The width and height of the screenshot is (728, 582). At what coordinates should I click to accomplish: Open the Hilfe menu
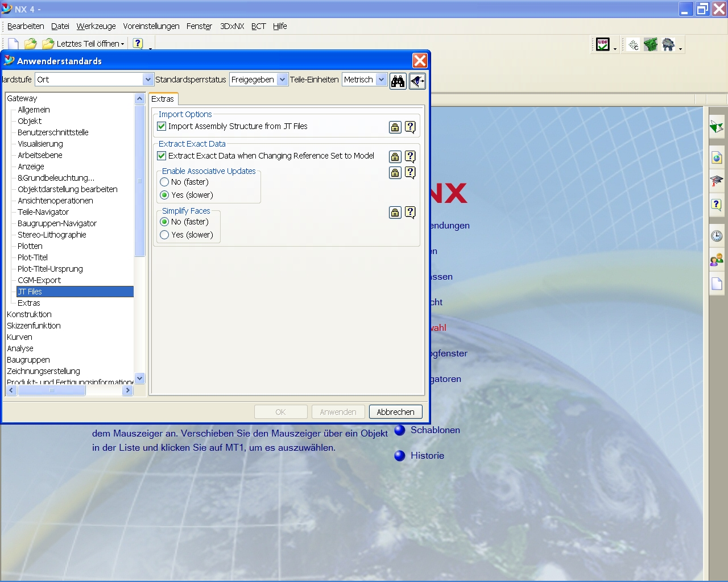click(280, 26)
